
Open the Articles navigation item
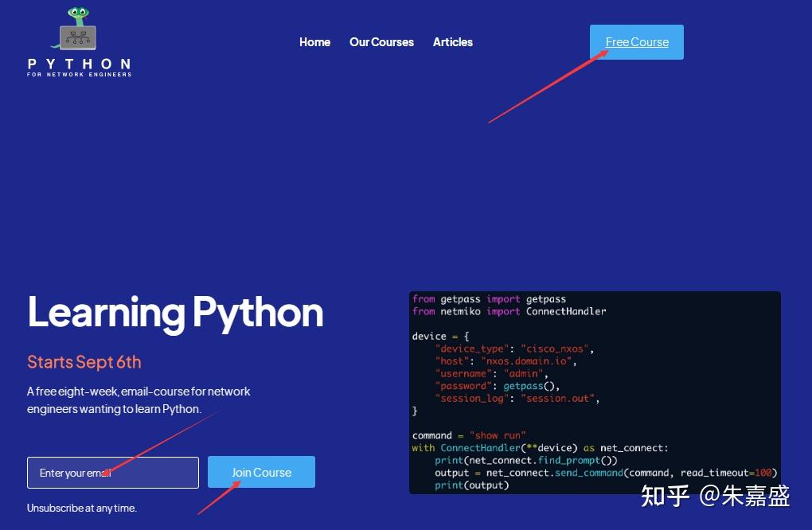(x=452, y=42)
